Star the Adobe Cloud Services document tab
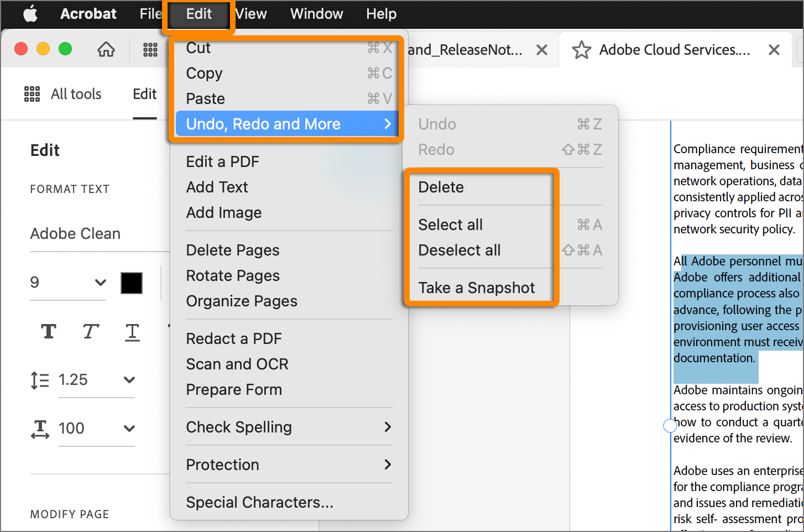Image resolution: width=804 pixels, height=532 pixels. (582, 50)
